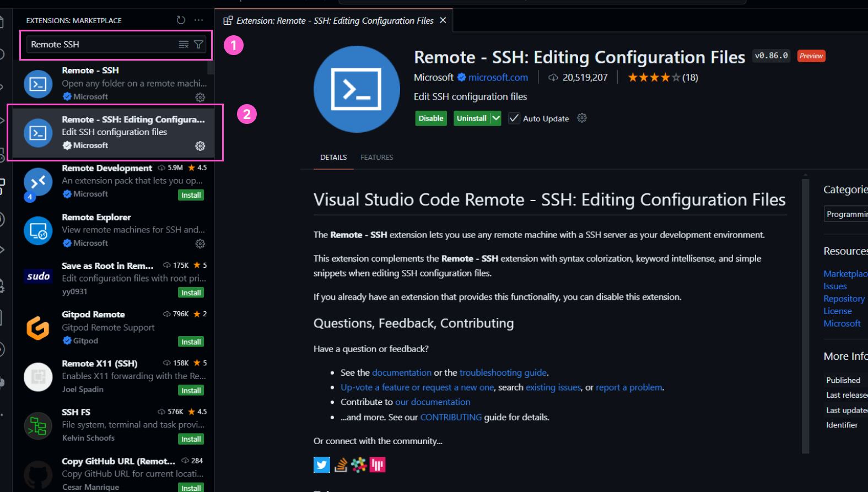Screen dimensions: 868x492
Task: Open the extension filter funnel menu
Action: (x=198, y=44)
